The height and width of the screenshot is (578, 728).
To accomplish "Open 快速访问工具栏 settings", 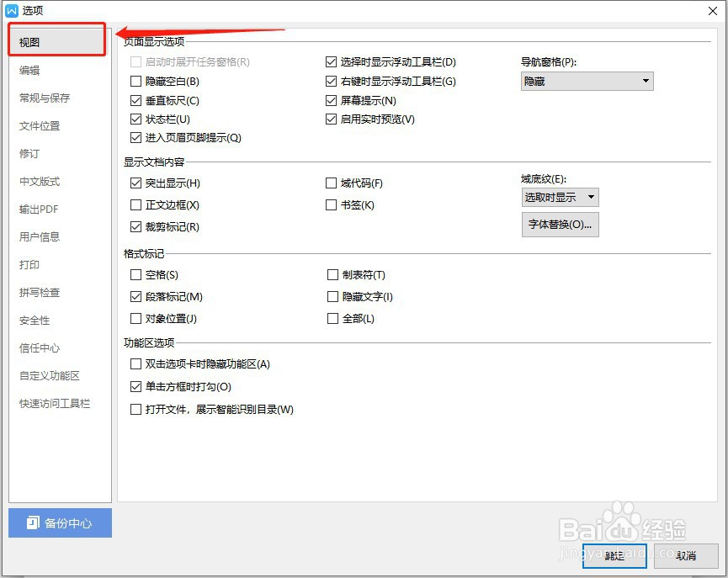I will pos(55,404).
